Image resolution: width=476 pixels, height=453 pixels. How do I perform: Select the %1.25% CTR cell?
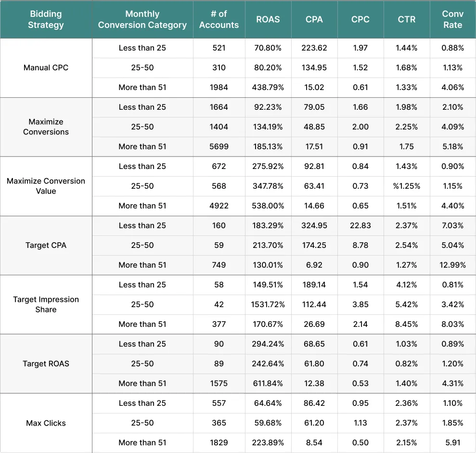click(x=407, y=186)
